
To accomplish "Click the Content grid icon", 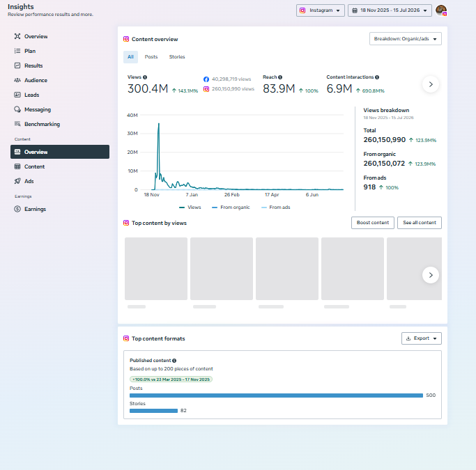I will coord(17,166).
